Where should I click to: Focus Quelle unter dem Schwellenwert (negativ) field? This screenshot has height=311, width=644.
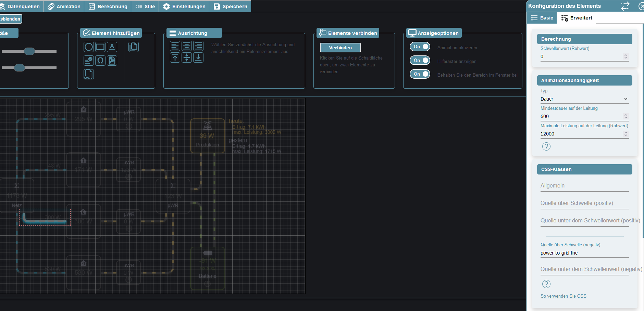pyautogui.click(x=584, y=269)
